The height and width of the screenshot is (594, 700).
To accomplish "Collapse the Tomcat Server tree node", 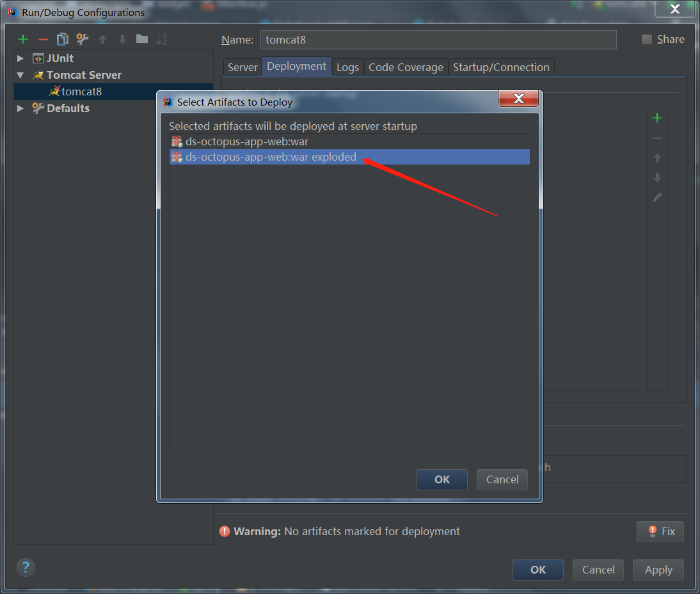I will click(20, 75).
